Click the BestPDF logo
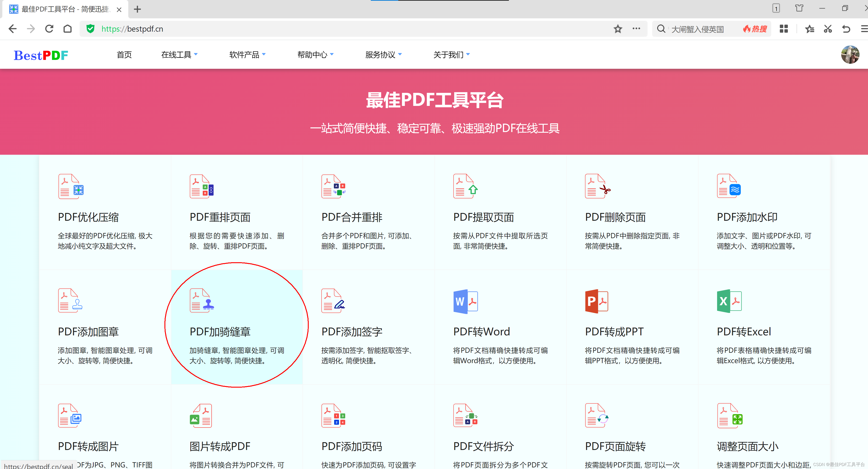868x469 pixels. click(41, 55)
